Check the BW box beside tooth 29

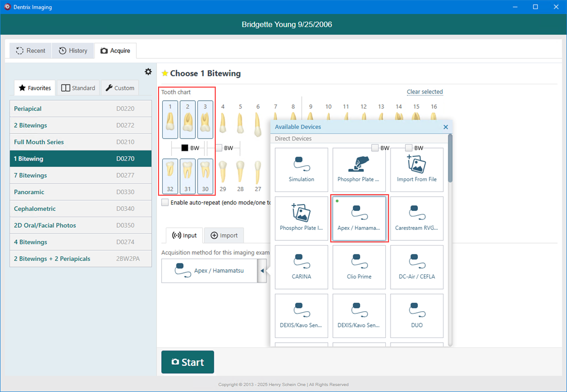click(219, 148)
